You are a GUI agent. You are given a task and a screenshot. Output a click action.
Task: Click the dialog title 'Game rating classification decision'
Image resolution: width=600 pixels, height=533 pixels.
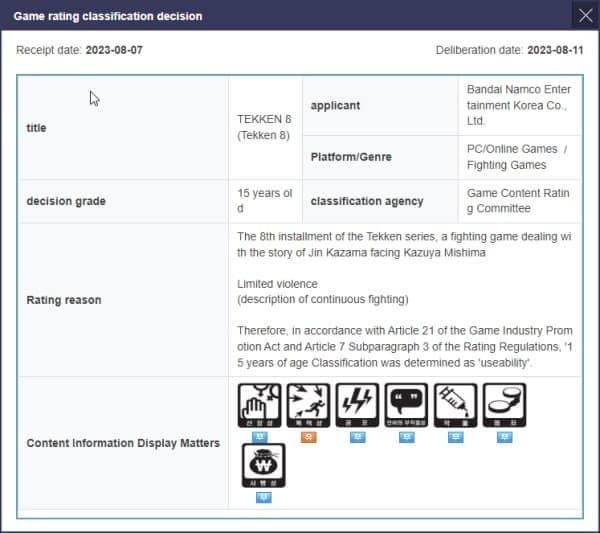click(x=108, y=16)
